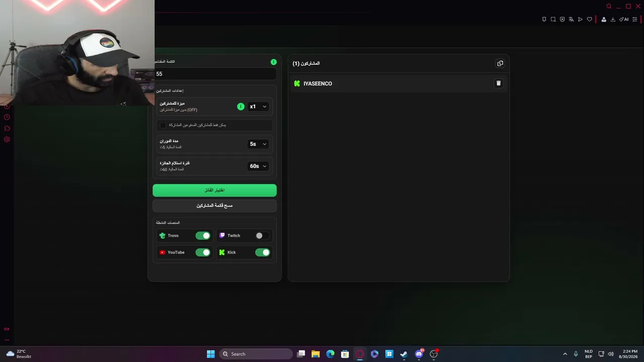Click the pin icon in browser toolbar
This screenshot has width=644, height=362.
[x=544, y=20]
